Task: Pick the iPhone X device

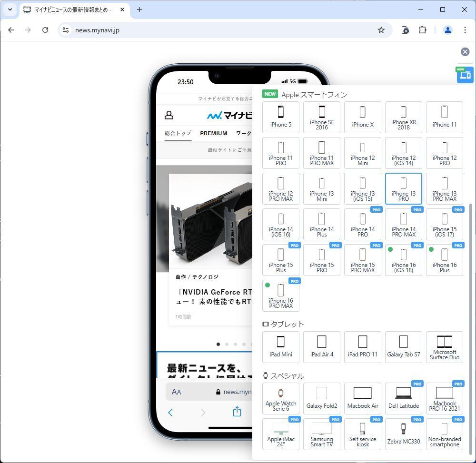Action: coord(362,117)
